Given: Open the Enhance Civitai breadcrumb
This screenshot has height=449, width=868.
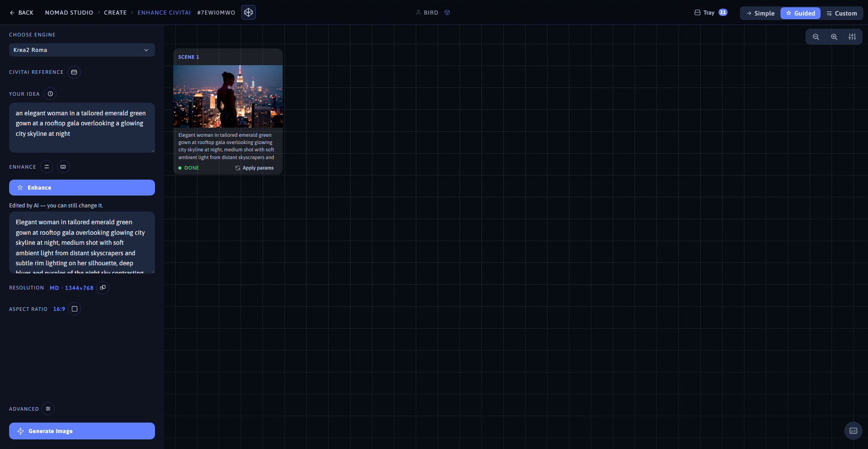Looking at the screenshot, I should [164, 13].
